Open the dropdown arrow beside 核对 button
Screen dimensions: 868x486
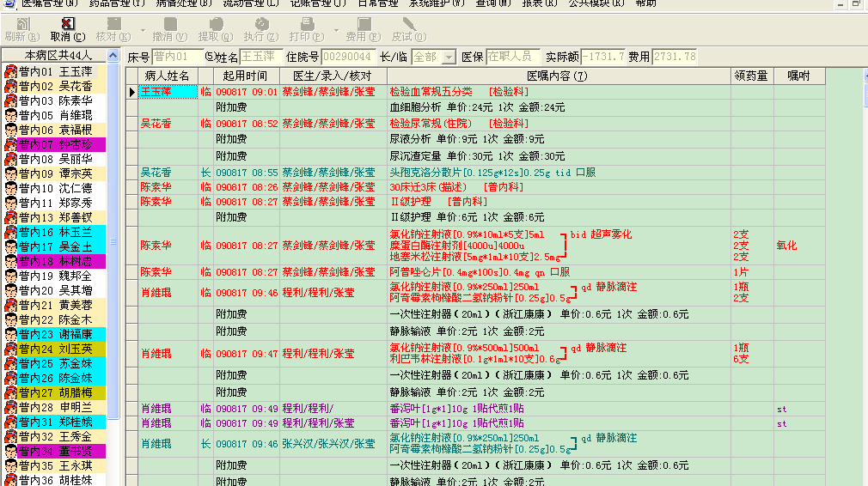click(143, 30)
